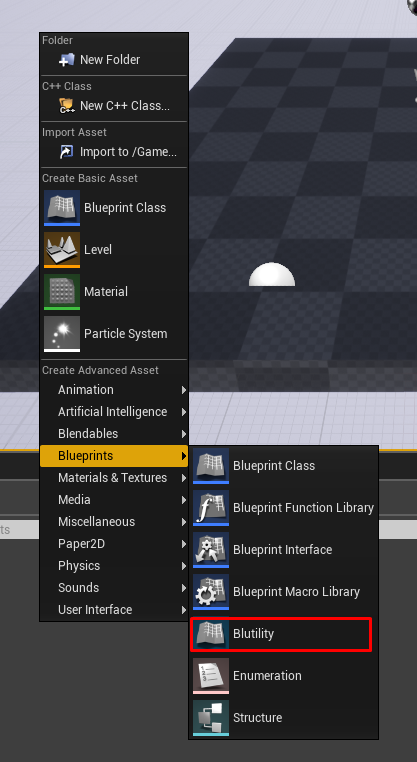
Task: Choose the Blueprint Function Library icon
Action: [x=211, y=508]
